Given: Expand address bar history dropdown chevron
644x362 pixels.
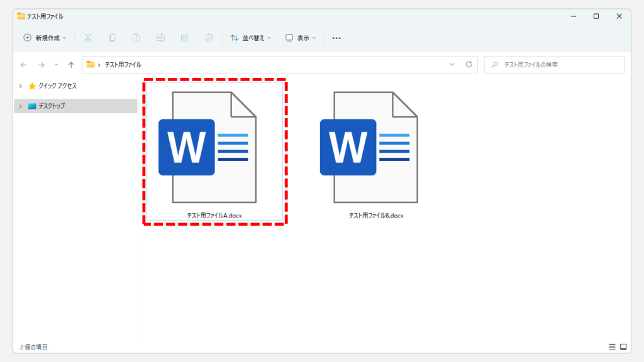Looking at the screenshot, I should 452,65.
